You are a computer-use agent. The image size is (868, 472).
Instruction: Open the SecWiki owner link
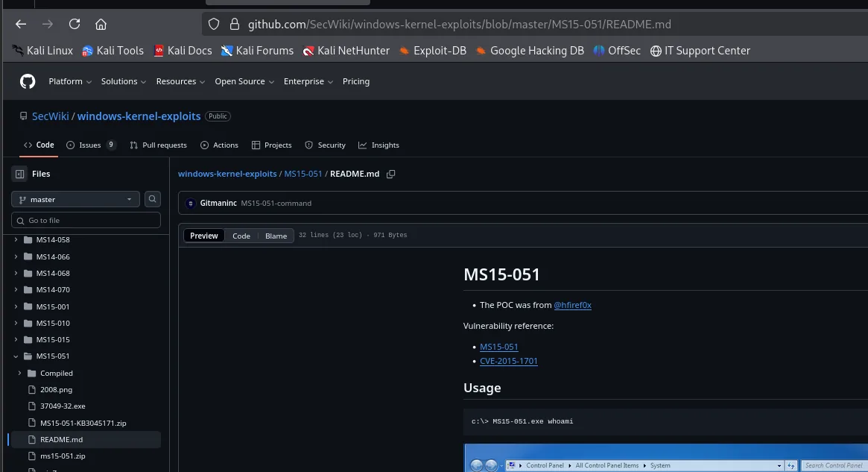click(x=51, y=116)
